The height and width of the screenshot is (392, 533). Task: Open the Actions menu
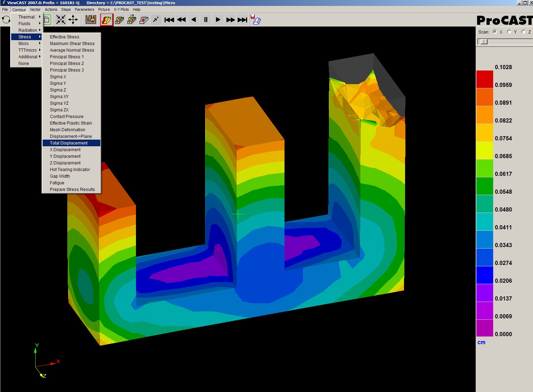(51, 9)
